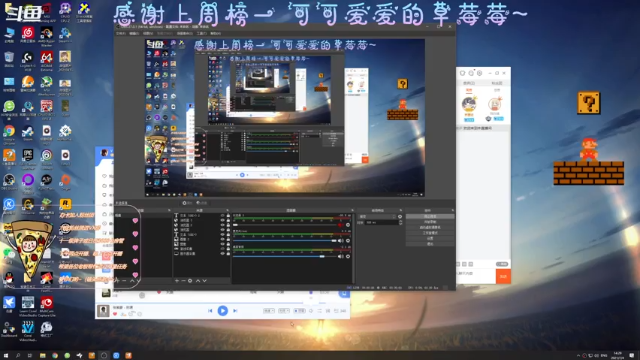Screen dimensions: 640x360
Task: Click the album cover thumbnail in music player
Action: (x=103, y=311)
